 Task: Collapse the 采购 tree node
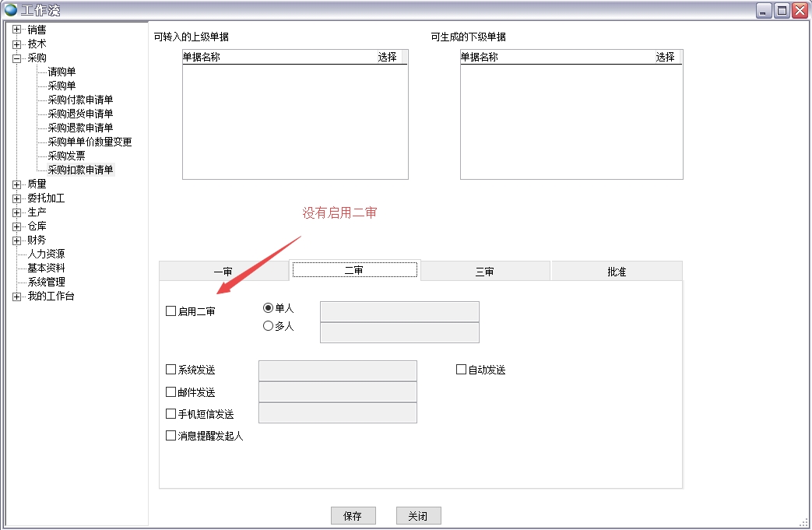pyautogui.click(x=16, y=58)
